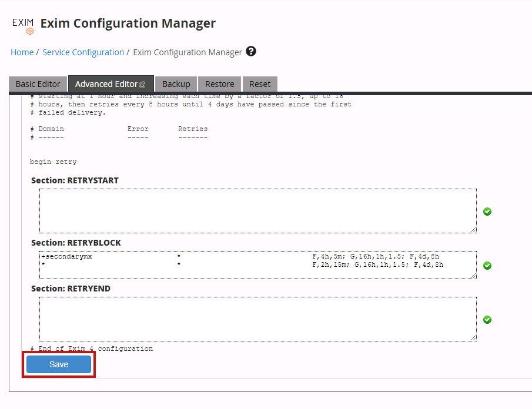Click the '+secondarymx' retry rule line

(240, 256)
